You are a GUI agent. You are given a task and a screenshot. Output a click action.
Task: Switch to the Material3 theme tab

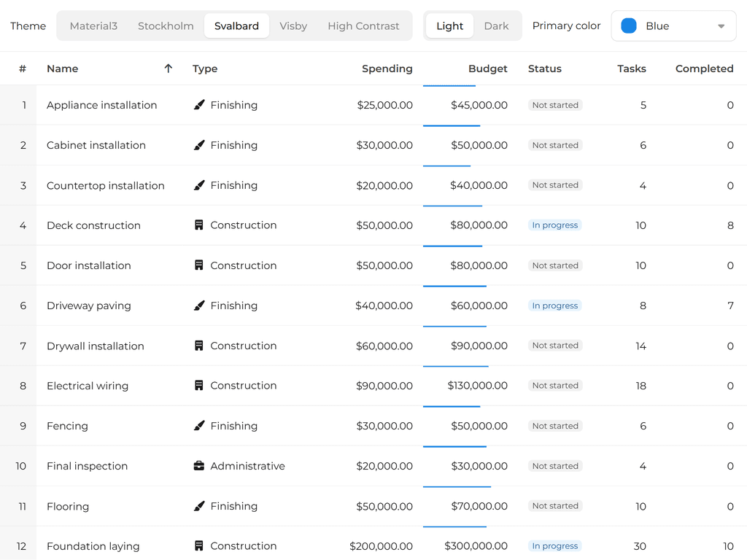[93, 26]
